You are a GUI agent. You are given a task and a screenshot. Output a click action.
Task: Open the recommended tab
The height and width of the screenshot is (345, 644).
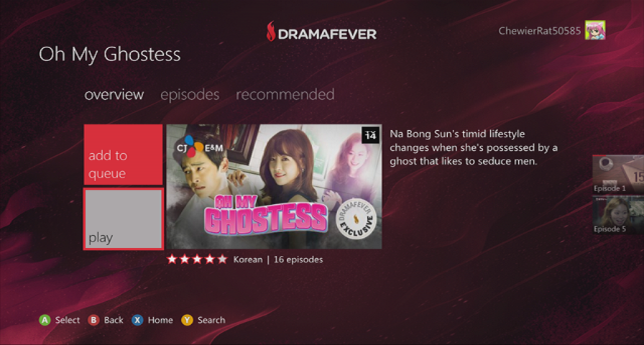(x=285, y=95)
